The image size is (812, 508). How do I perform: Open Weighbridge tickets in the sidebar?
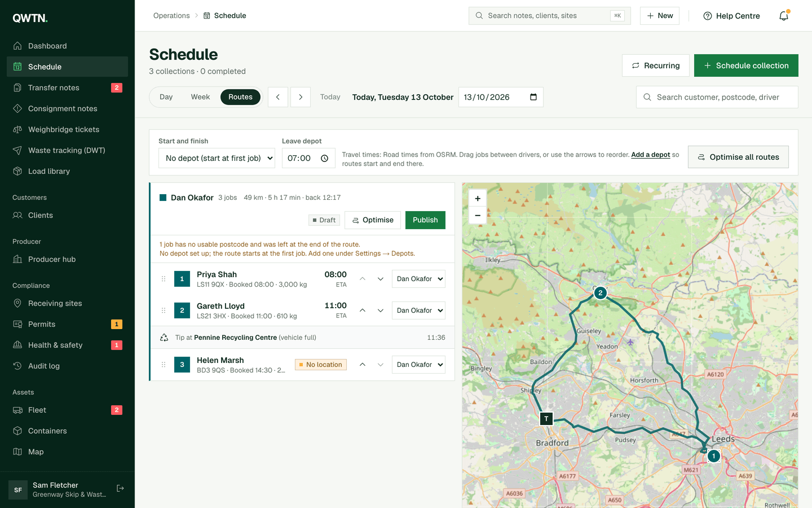coord(67,129)
